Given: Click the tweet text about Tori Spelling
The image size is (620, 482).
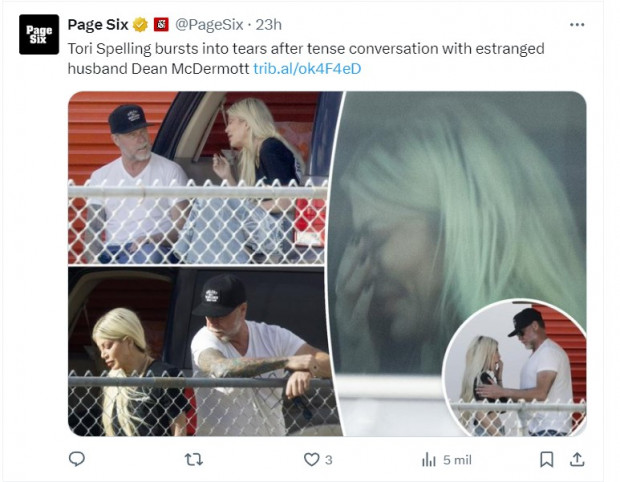Looking at the screenshot, I should (306, 59).
